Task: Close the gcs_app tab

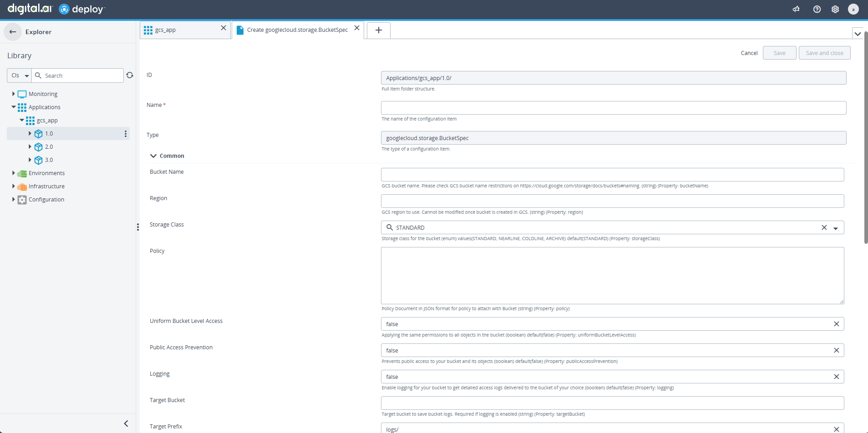Action: [223, 28]
